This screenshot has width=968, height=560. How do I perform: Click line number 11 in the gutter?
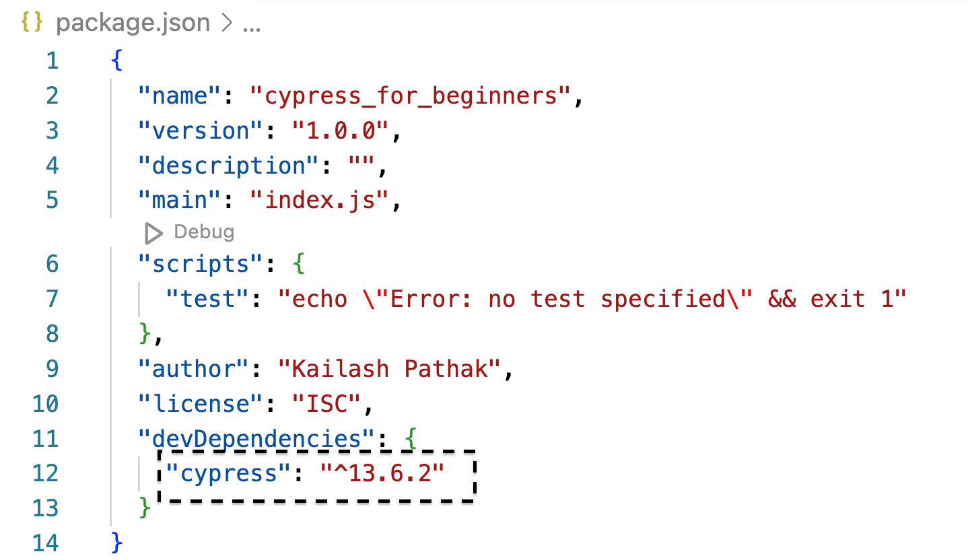46,439
